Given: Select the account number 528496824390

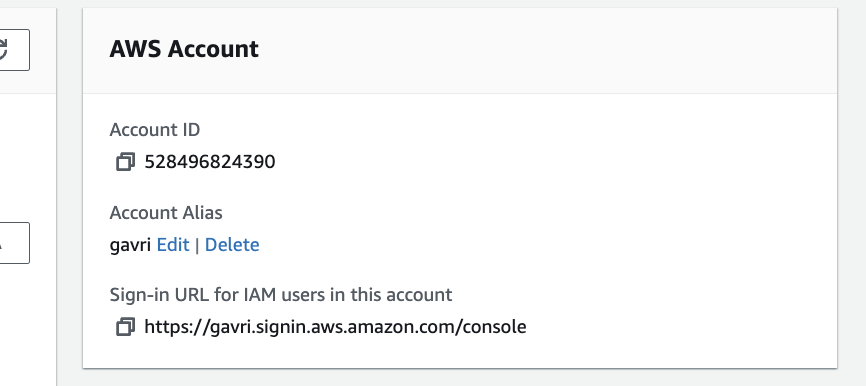Looking at the screenshot, I should coord(210,162).
